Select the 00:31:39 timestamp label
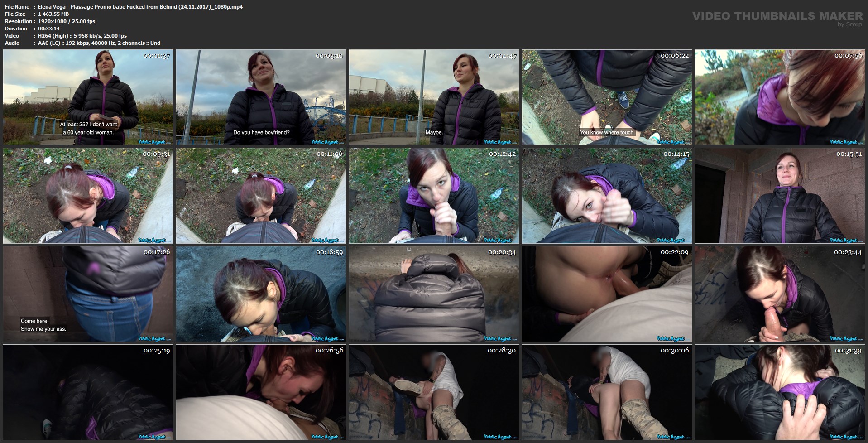Screen dimensions: 868x443 (848, 351)
